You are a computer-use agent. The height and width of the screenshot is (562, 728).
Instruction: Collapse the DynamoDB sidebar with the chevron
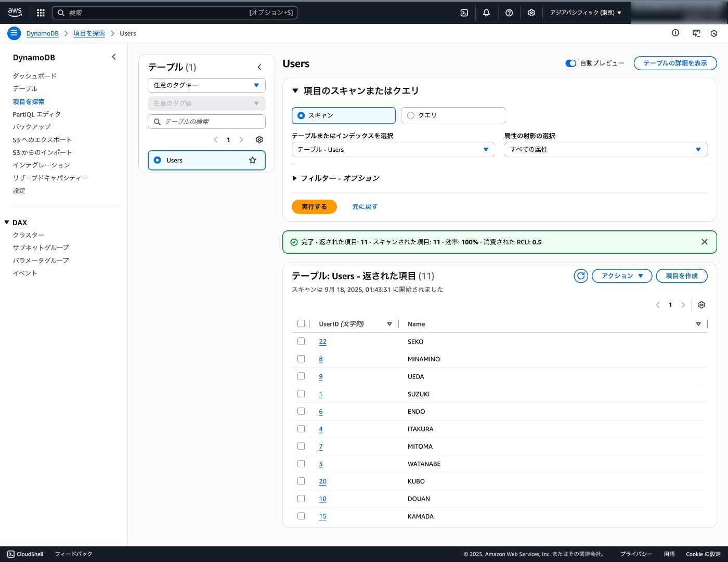pyautogui.click(x=114, y=57)
